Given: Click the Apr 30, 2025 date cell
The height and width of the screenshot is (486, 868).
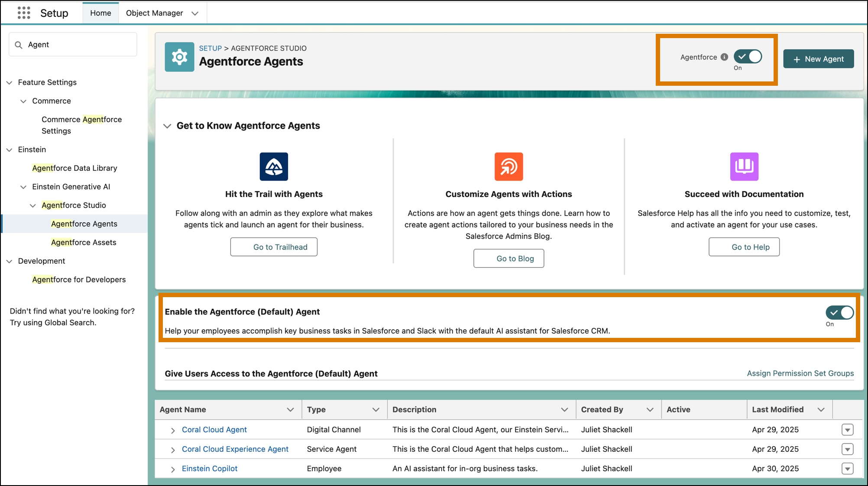Looking at the screenshot, I should click(775, 469).
